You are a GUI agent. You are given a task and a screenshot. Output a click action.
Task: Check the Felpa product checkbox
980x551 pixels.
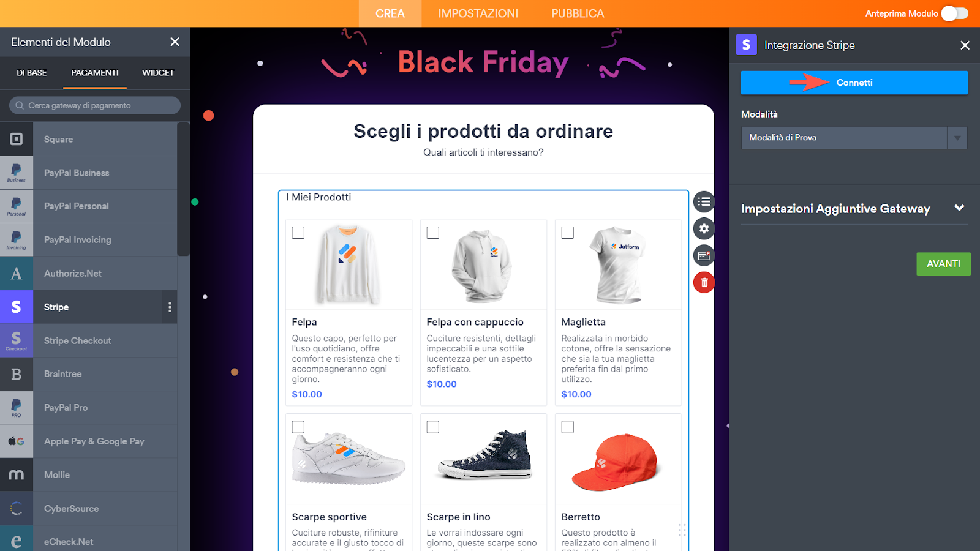click(298, 233)
